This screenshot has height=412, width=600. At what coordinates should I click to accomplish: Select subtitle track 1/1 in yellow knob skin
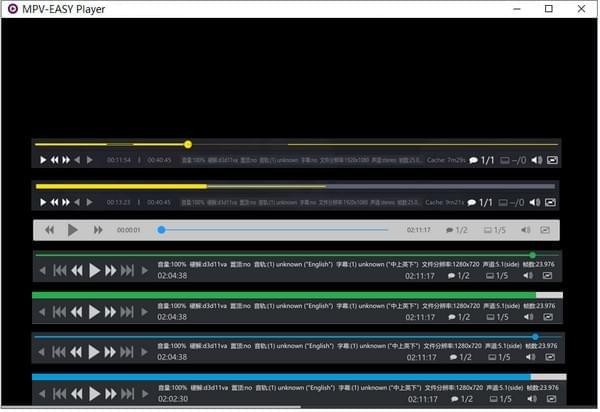click(482, 160)
